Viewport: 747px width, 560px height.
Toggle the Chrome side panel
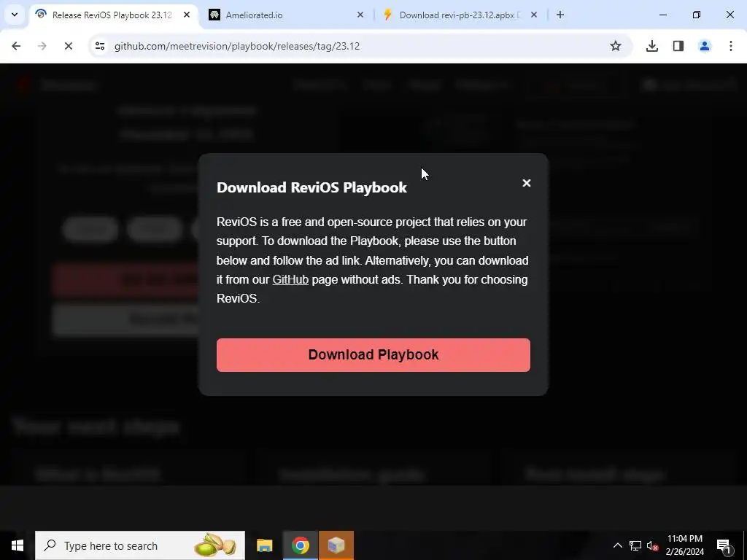tap(678, 46)
